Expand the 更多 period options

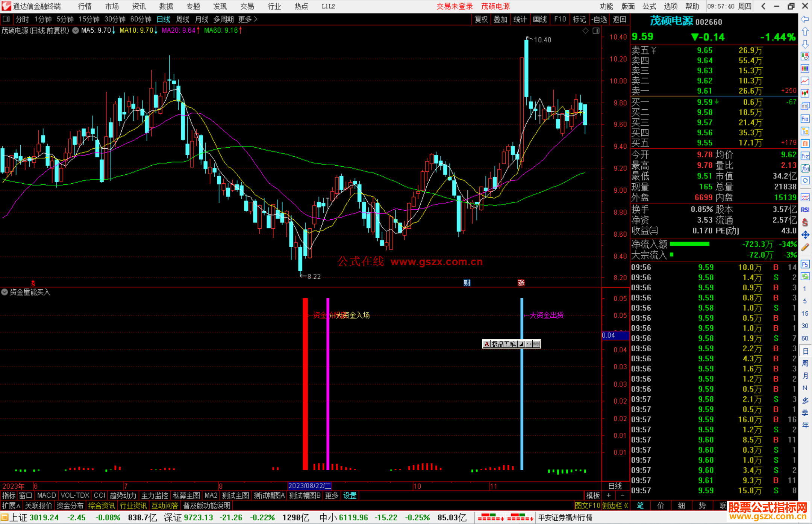click(248, 19)
